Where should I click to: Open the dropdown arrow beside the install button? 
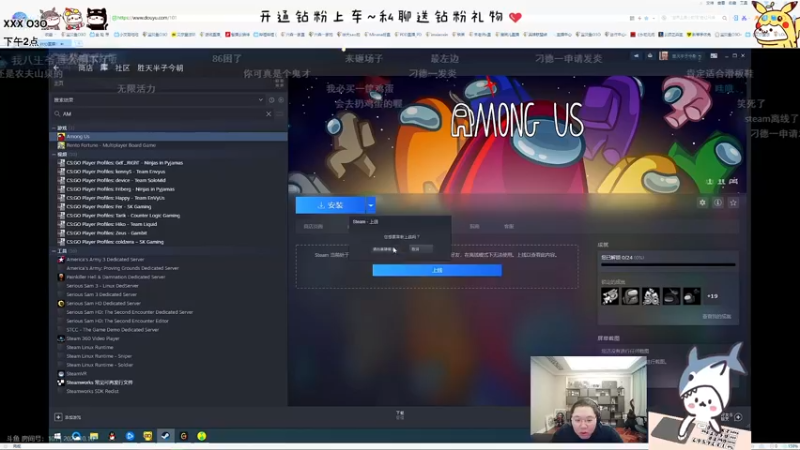click(x=371, y=205)
